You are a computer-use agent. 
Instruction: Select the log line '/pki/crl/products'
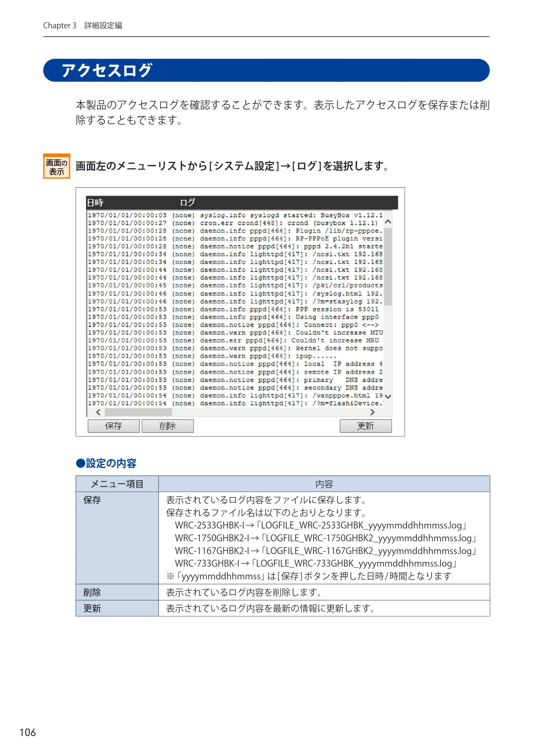(x=235, y=286)
